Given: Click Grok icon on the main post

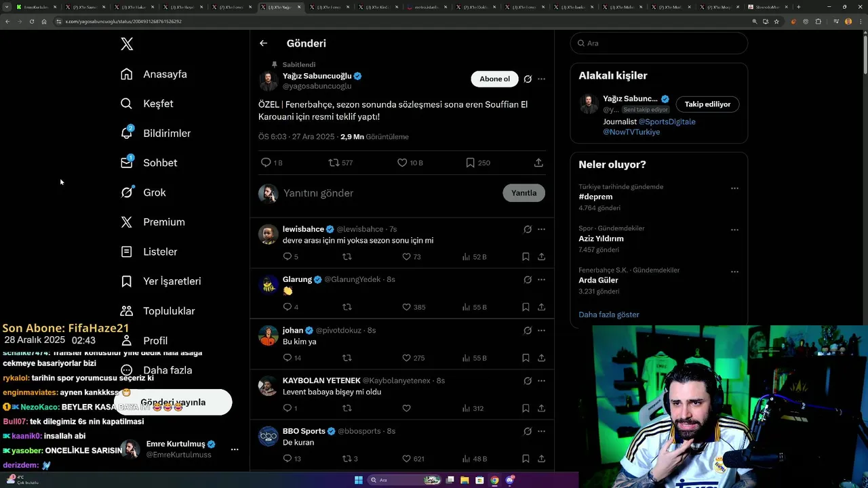Looking at the screenshot, I should pyautogui.click(x=528, y=79).
